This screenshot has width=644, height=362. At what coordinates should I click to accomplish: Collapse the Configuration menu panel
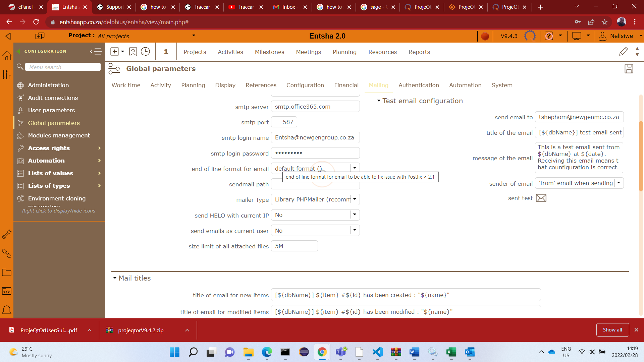coord(96,51)
